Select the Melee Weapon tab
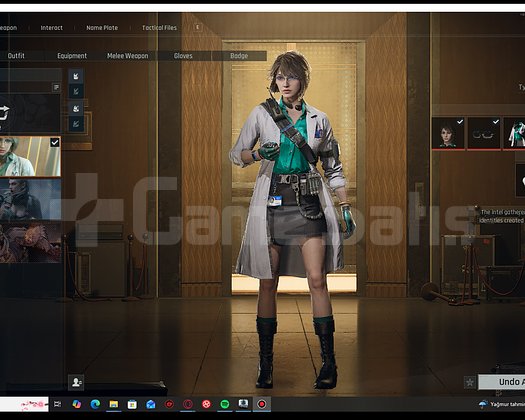The image size is (525, 420). click(128, 56)
